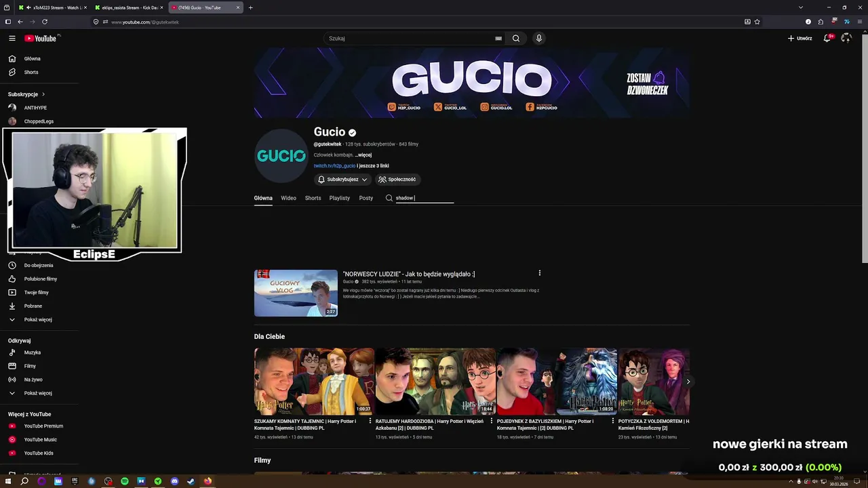Select the Wideo channel tab
The width and height of the screenshot is (868, 488).
[x=288, y=198]
